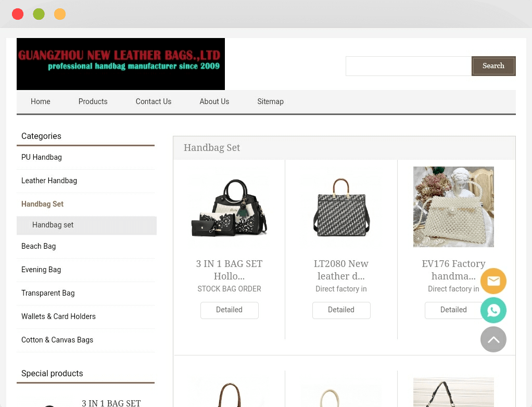View details for EV176 handmade bag

453,310
